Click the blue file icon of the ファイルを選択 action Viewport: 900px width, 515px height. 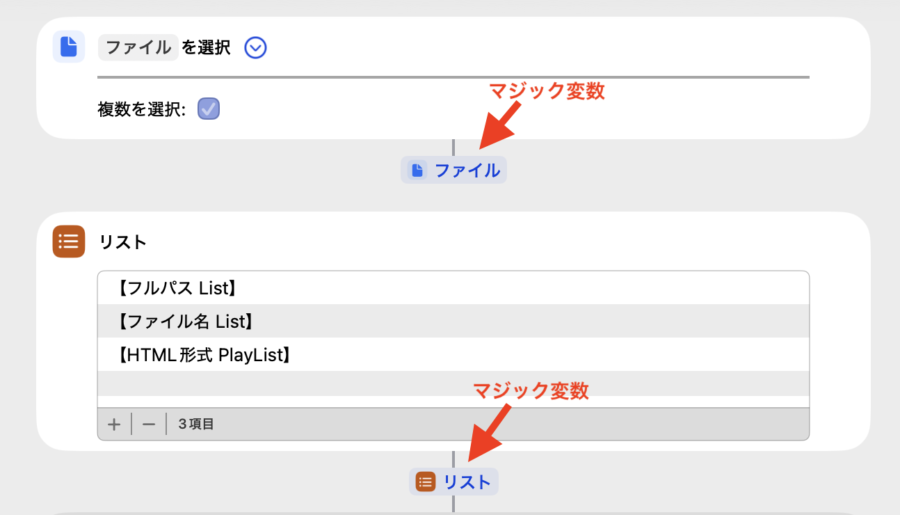coord(69,47)
